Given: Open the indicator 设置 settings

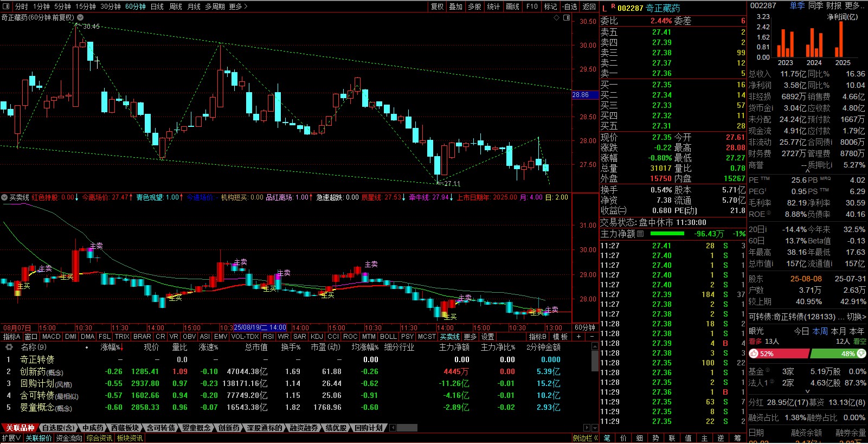Looking at the screenshot, I should [x=488, y=337].
